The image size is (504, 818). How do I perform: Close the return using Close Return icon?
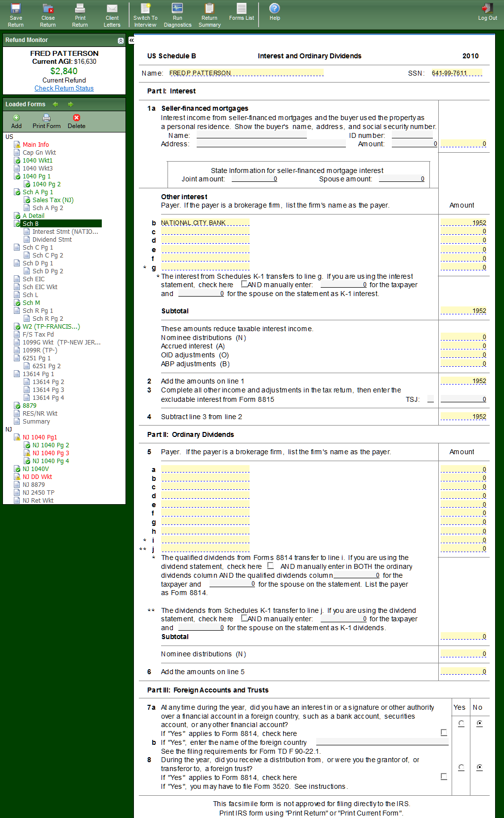(x=48, y=15)
